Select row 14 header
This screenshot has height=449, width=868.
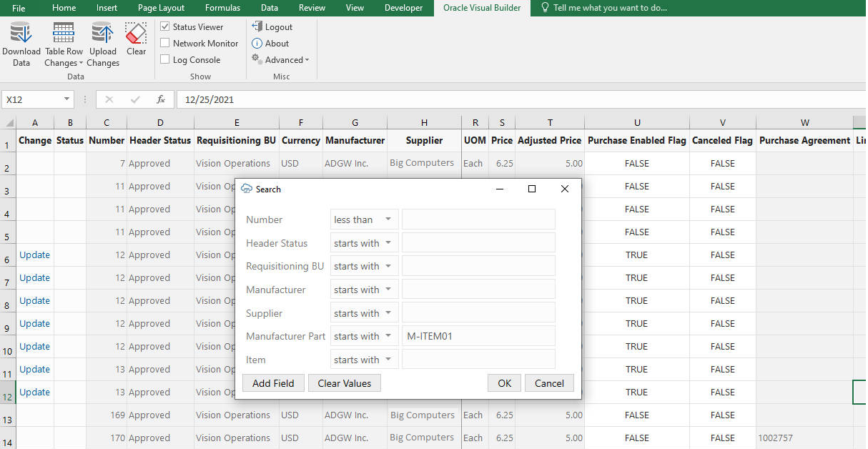point(8,438)
